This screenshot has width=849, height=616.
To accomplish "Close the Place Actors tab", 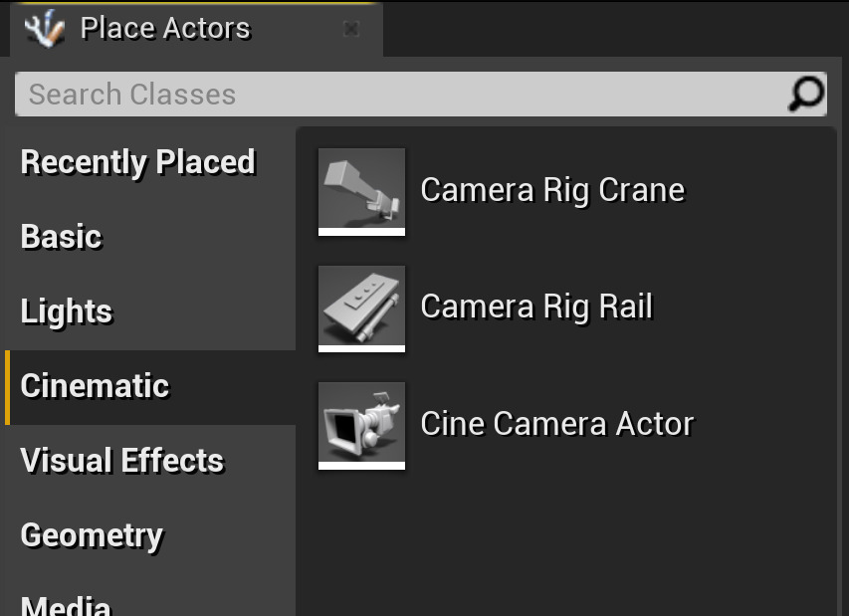I will [x=351, y=29].
